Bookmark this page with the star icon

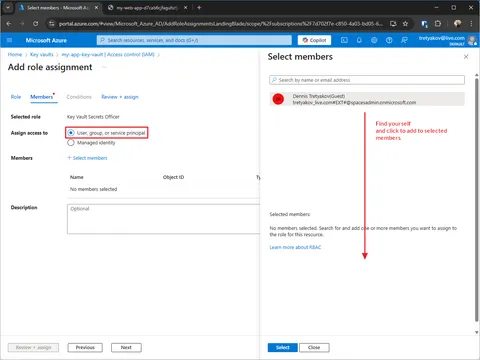coord(405,24)
